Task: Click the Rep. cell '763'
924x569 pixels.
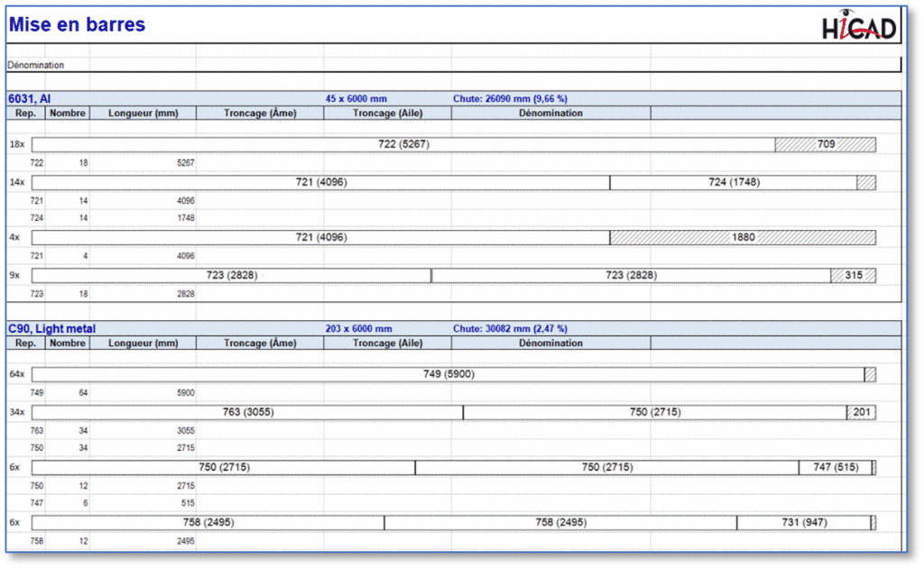Action: click(x=36, y=430)
